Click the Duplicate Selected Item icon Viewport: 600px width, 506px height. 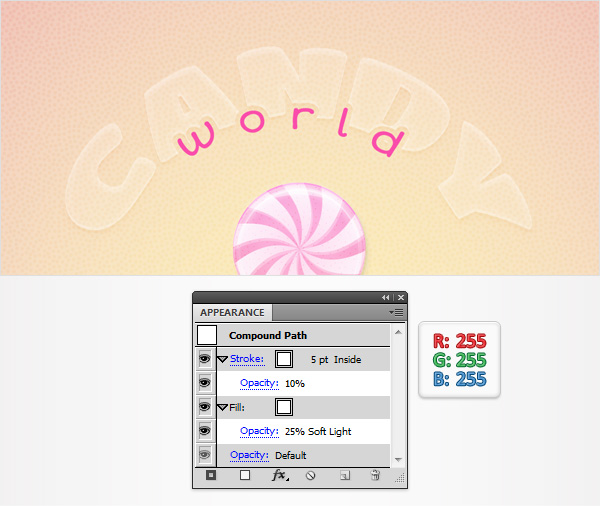345,475
